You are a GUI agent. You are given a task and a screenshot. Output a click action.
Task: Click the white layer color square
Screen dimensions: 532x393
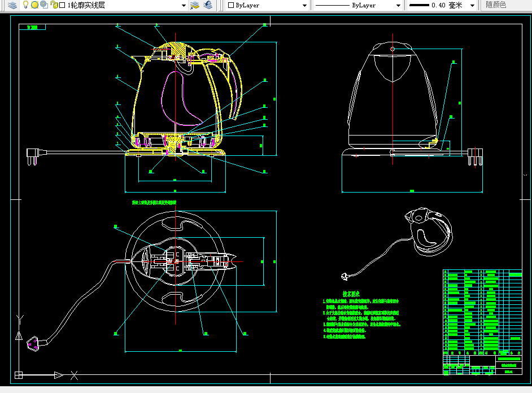pyautogui.click(x=62, y=5)
